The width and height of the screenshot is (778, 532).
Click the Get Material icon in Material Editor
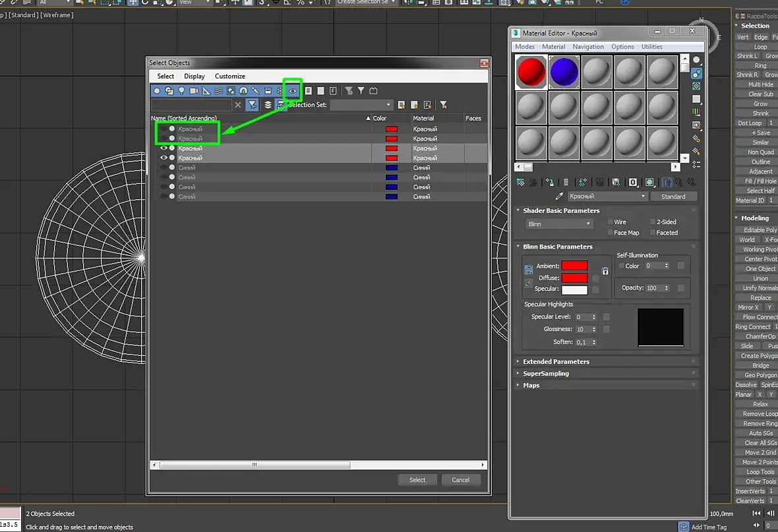point(520,182)
